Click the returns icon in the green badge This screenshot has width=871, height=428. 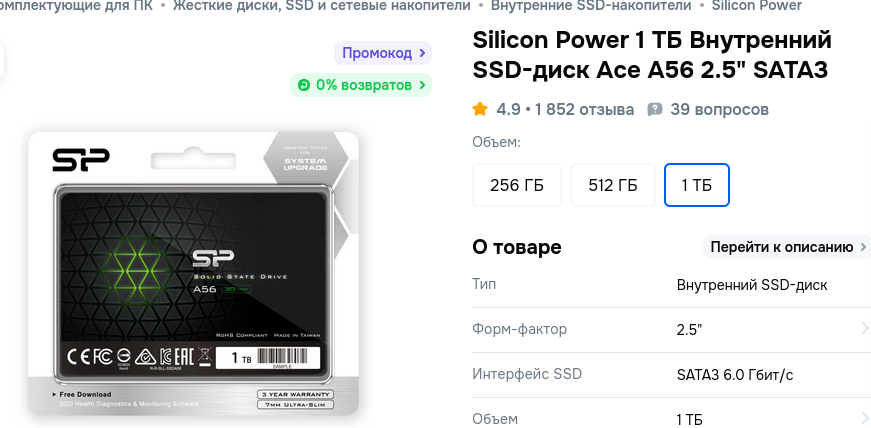click(x=303, y=85)
